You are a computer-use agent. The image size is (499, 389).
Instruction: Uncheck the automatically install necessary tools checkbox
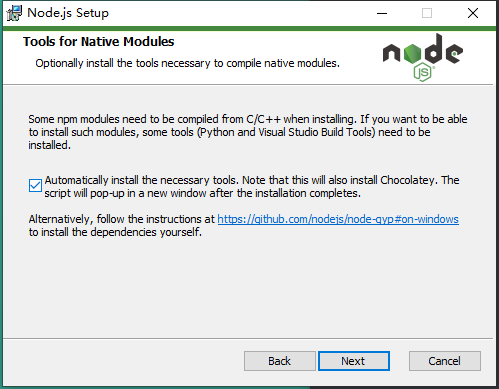[35, 185]
